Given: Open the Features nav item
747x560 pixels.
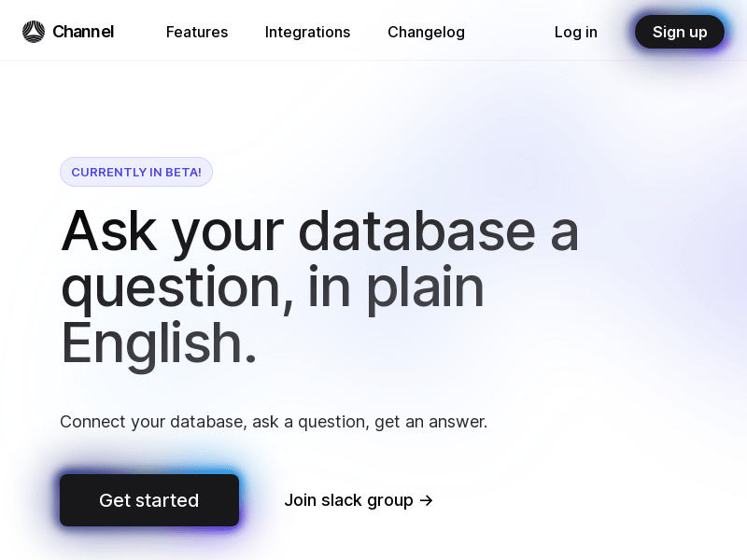Looking at the screenshot, I should coord(197,32).
